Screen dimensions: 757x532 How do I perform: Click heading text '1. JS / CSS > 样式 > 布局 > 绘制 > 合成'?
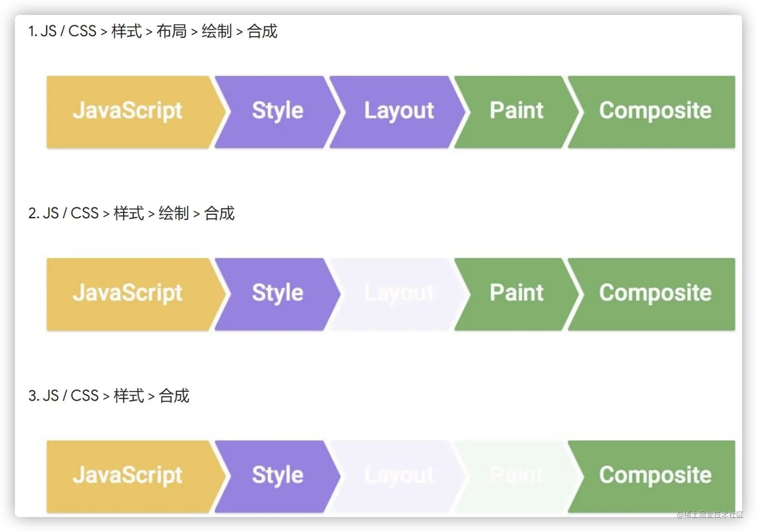tap(153, 31)
